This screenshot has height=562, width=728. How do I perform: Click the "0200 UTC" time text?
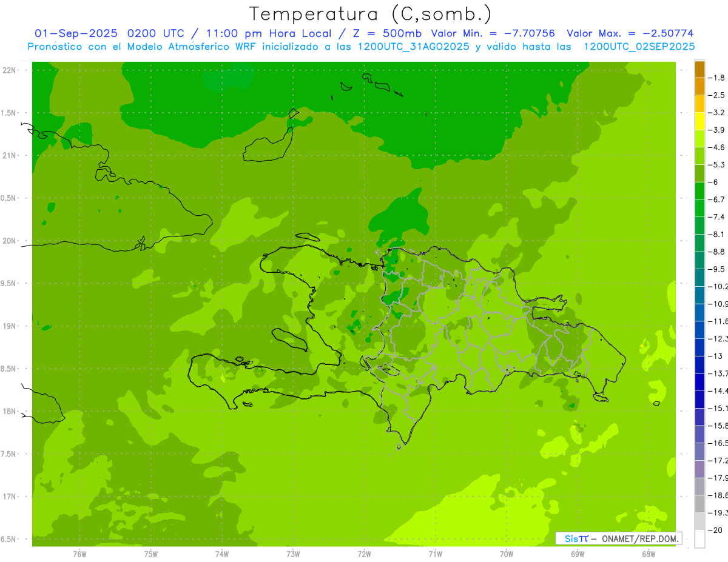[156, 33]
